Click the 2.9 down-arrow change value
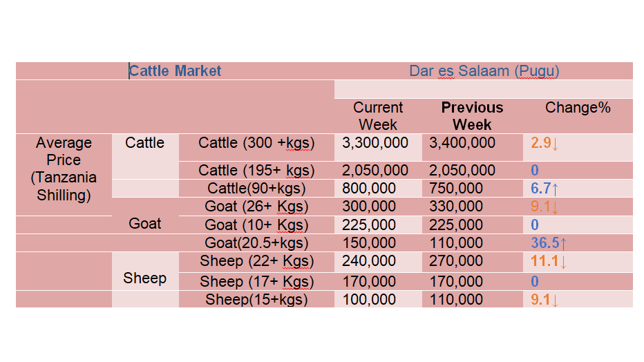 [x=544, y=143]
